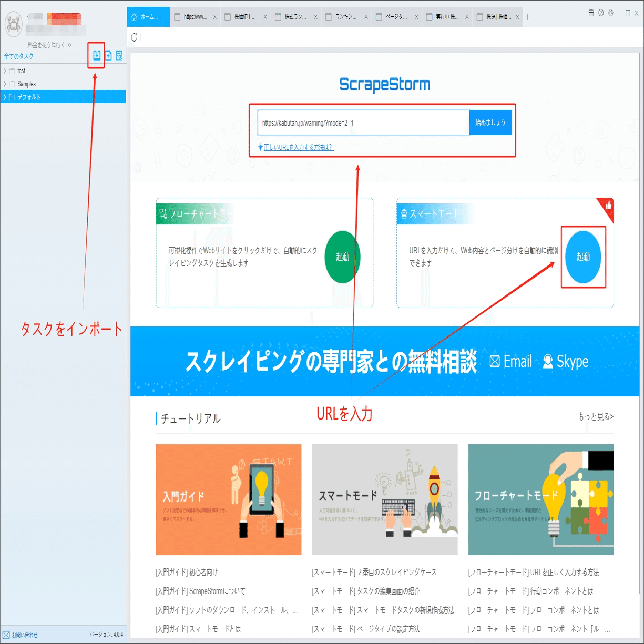Open [入門ガイド] 初心者向け article
This screenshot has height=644, width=644.
click(x=187, y=572)
